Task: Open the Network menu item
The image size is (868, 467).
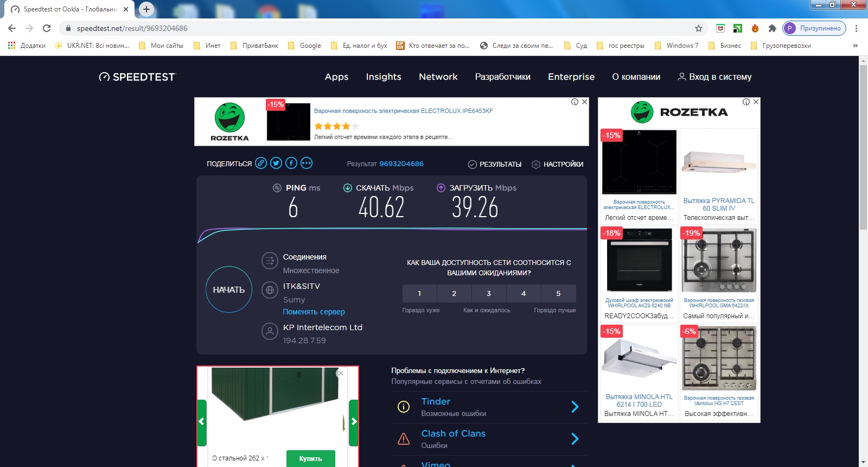Action: point(438,77)
